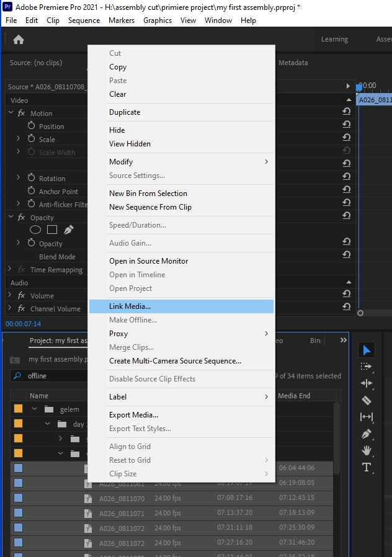This screenshot has height=557, width=392.
Task: Choose Link Media from context menu
Action: pyautogui.click(x=130, y=306)
